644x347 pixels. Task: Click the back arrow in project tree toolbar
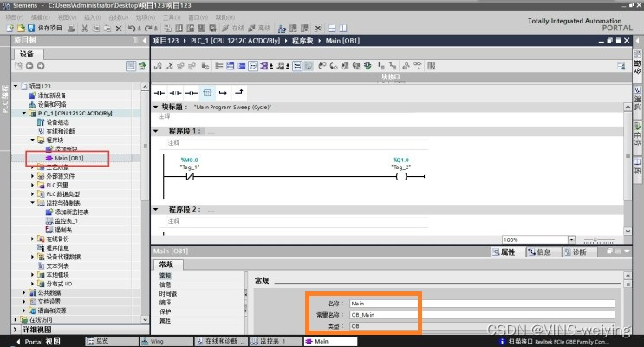29,66
